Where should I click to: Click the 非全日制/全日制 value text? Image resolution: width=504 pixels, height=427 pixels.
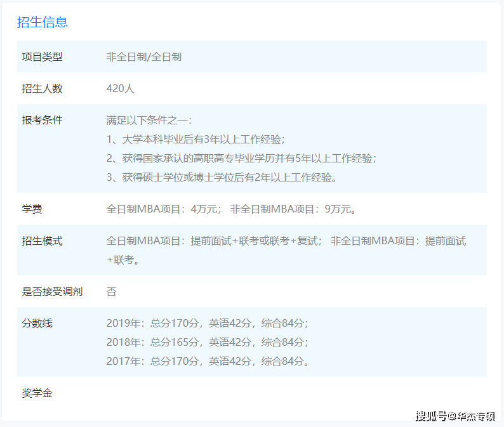click(x=143, y=57)
